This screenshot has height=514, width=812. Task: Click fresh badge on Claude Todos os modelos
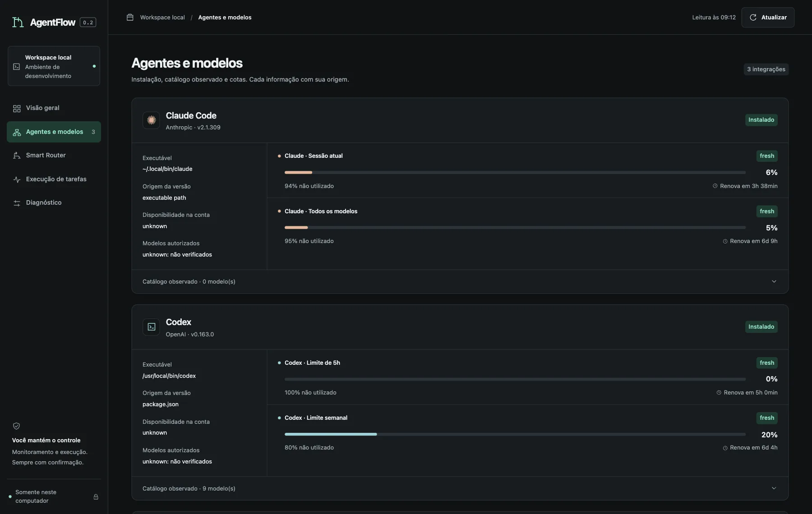(767, 211)
